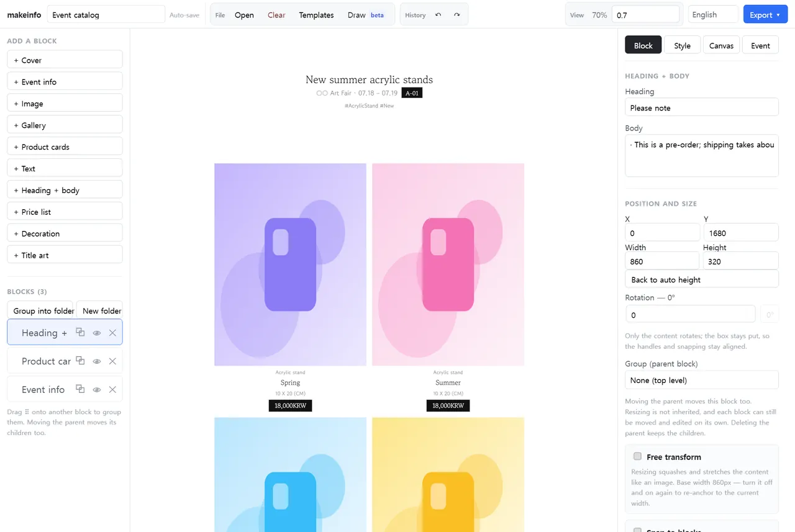The height and width of the screenshot is (532, 795).
Task: Click the Heading field with Please note
Action: point(702,107)
